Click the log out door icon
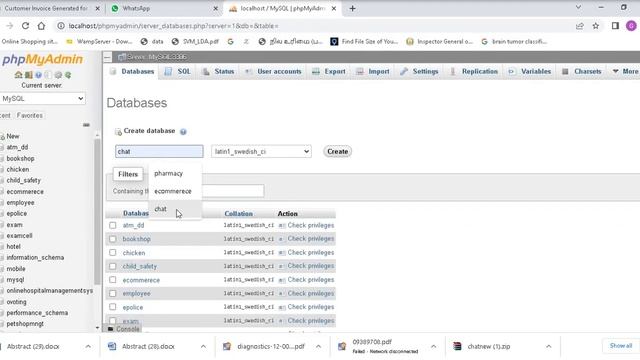 point(29,75)
